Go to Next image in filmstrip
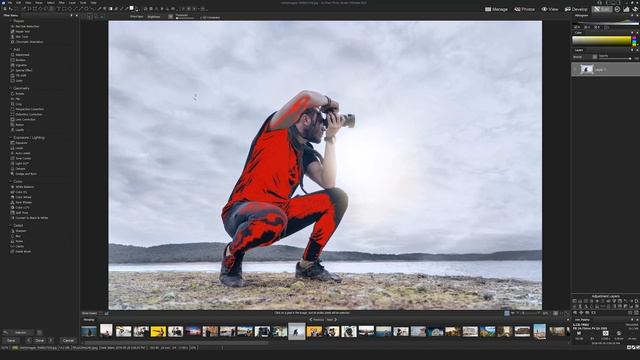The image size is (640, 360). [x=332, y=320]
